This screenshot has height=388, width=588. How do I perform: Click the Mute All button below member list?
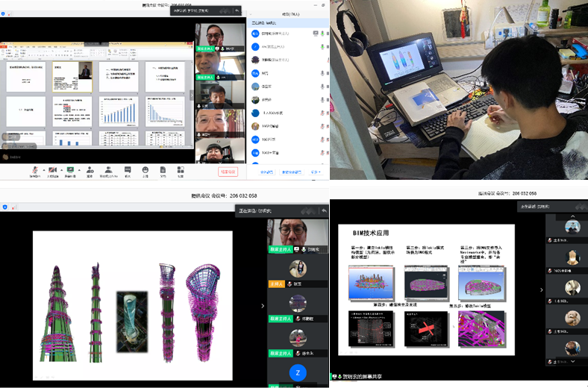(267, 172)
